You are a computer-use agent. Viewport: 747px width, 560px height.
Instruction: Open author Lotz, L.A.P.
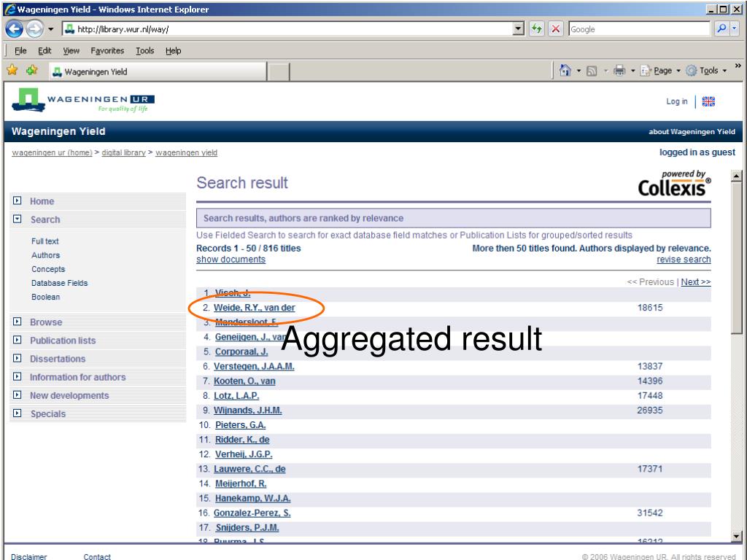tap(236, 396)
